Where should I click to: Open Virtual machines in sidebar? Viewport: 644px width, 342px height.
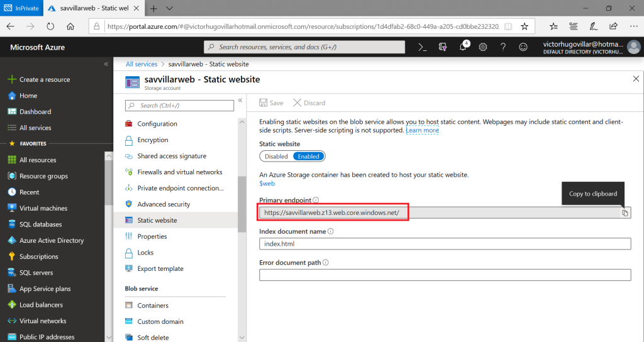[43, 208]
